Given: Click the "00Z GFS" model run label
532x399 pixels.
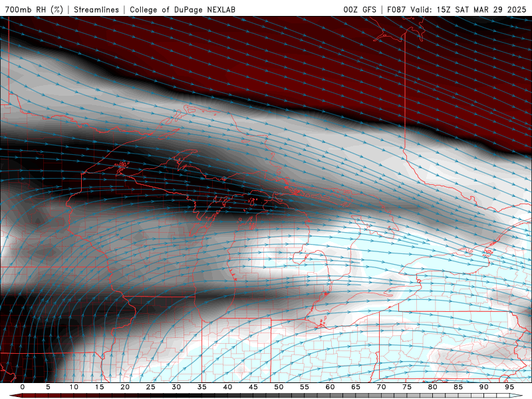Looking at the screenshot, I should 360,9.
